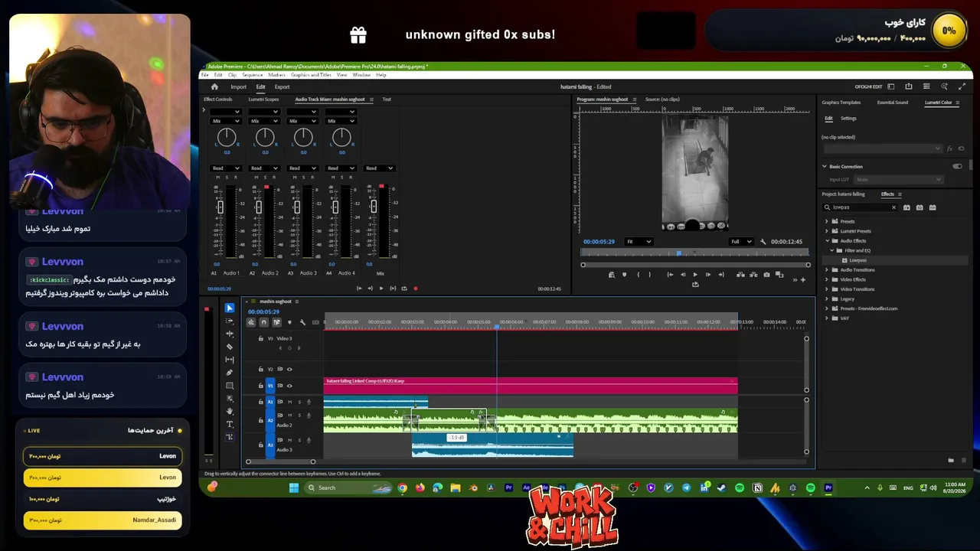The image size is (980, 551).
Task: Select the Lowpass effect in Effects panel
Action: [x=857, y=260]
